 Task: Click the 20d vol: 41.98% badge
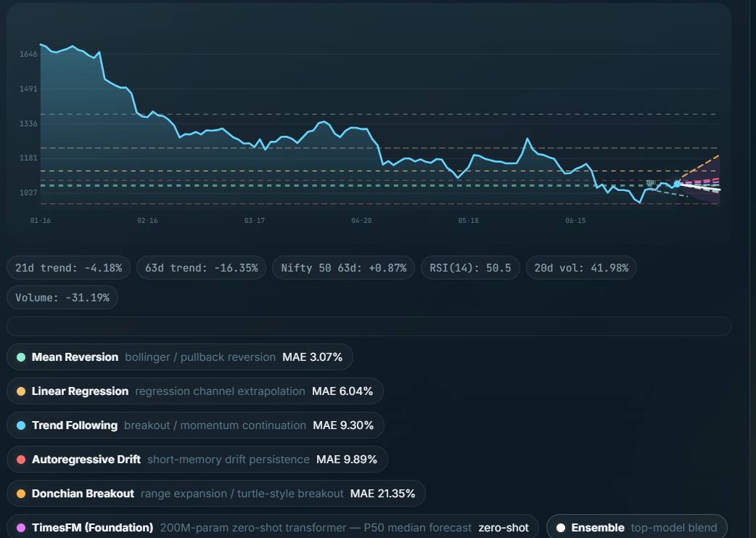pos(581,268)
